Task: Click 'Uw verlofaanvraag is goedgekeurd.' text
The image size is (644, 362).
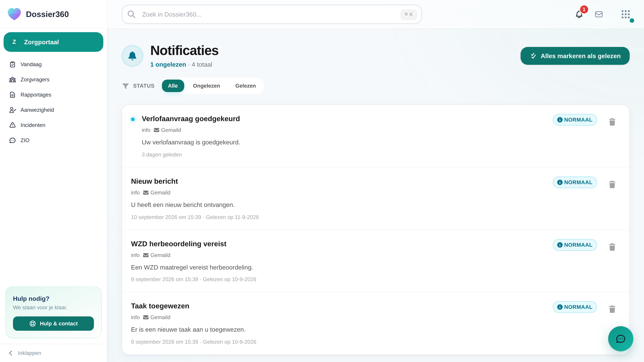Action: pyautogui.click(x=191, y=142)
